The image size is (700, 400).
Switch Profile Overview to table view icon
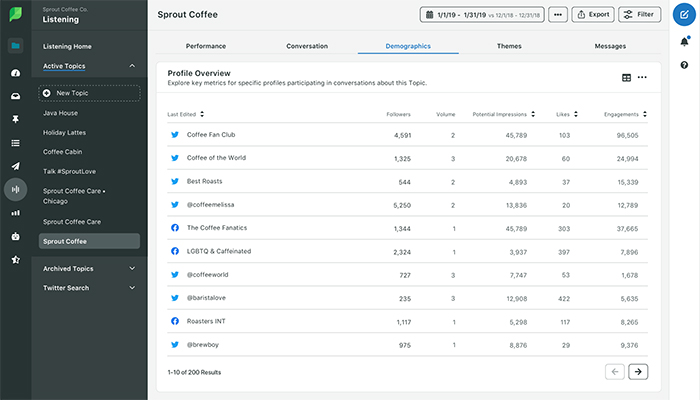tap(626, 78)
